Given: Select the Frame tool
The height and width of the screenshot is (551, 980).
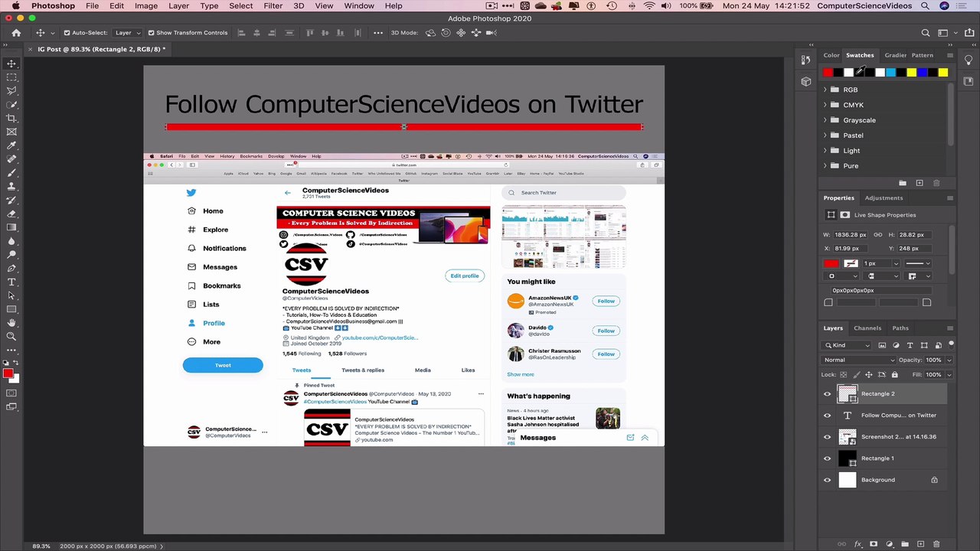Looking at the screenshot, I should pos(11,132).
